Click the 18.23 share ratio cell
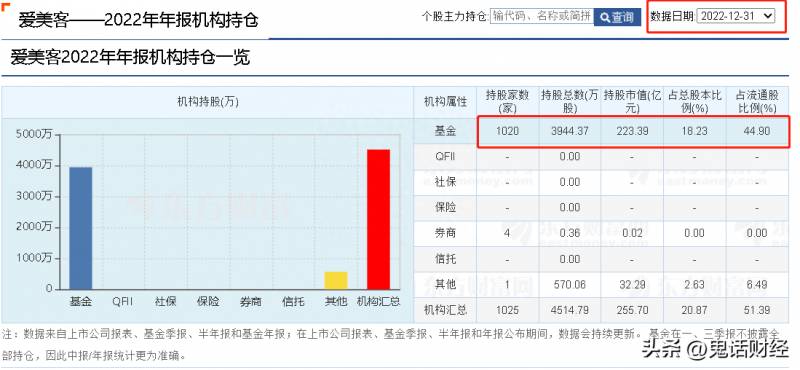This screenshot has width=800, height=370. tap(694, 131)
